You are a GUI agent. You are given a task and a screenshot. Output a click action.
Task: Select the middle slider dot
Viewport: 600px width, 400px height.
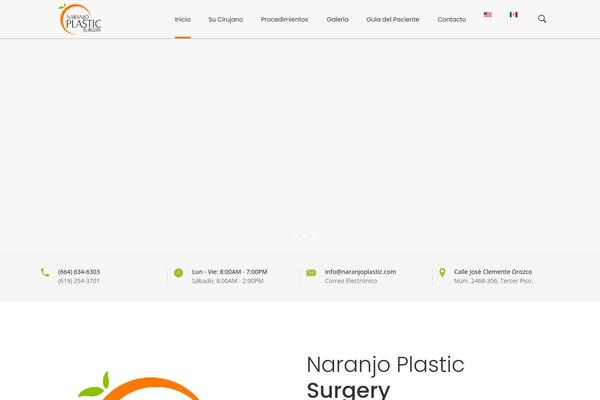(304, 235)
